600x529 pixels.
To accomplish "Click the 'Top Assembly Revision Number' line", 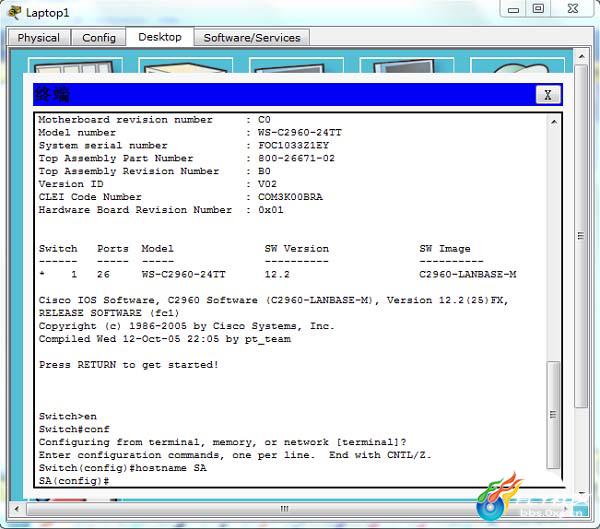I will pos(154,171).
